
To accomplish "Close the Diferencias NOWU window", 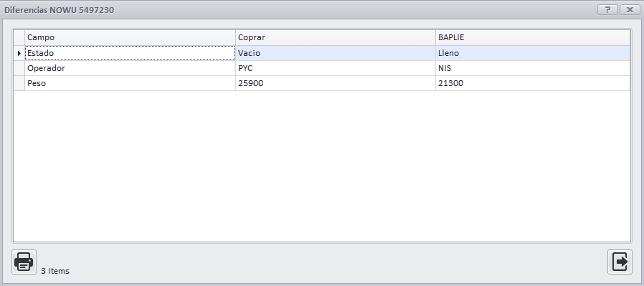I will [x=630, y=10].
